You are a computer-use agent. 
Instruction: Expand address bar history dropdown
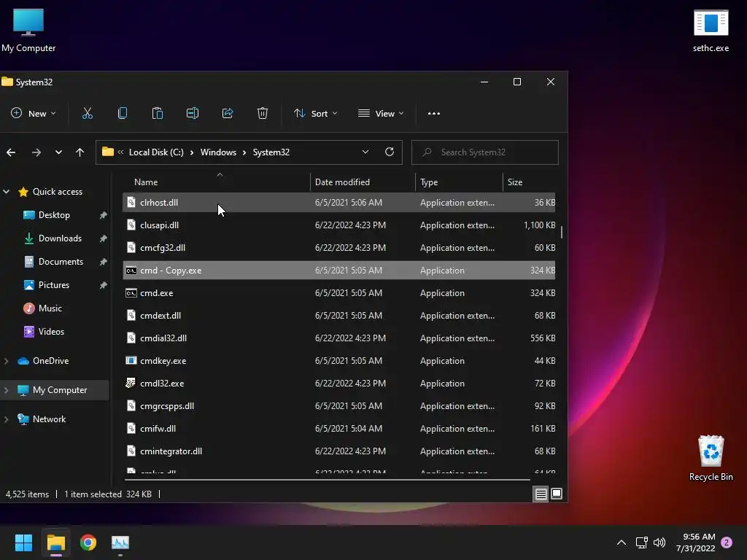[x=365, y=152]
